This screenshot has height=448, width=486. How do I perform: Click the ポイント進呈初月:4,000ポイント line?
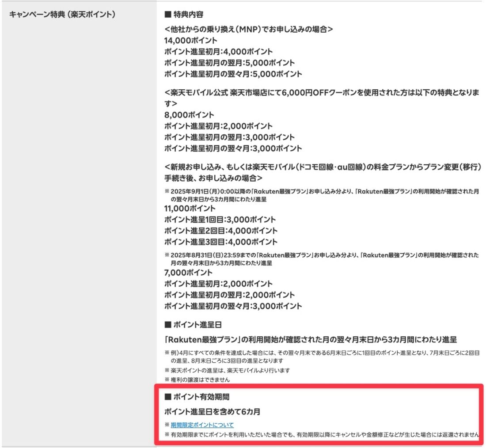point(218,52)
